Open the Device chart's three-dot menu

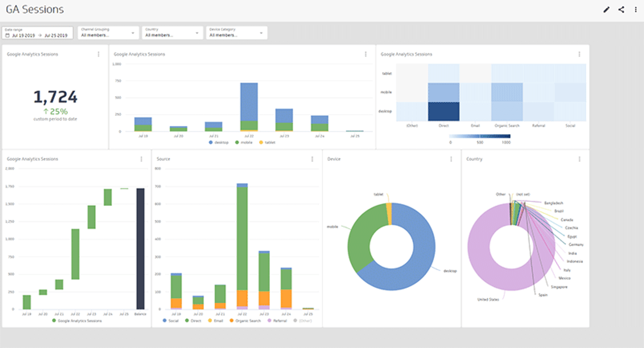point(451,159)
